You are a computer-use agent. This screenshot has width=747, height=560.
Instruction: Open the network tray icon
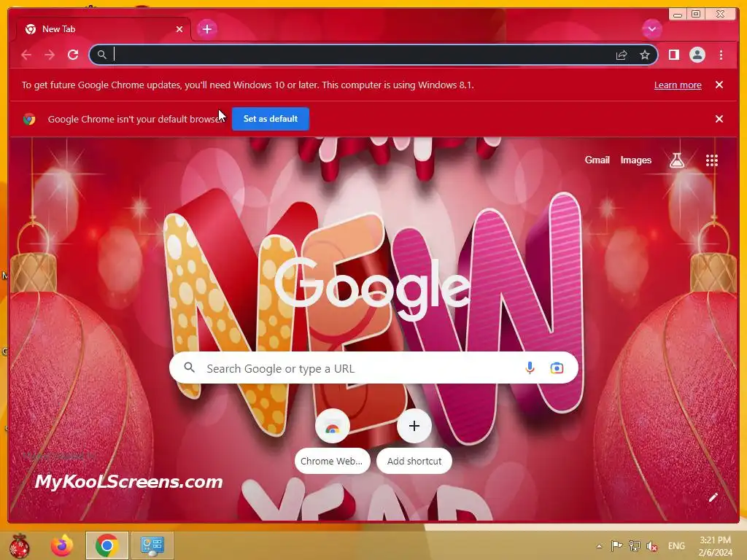(634, 546)
